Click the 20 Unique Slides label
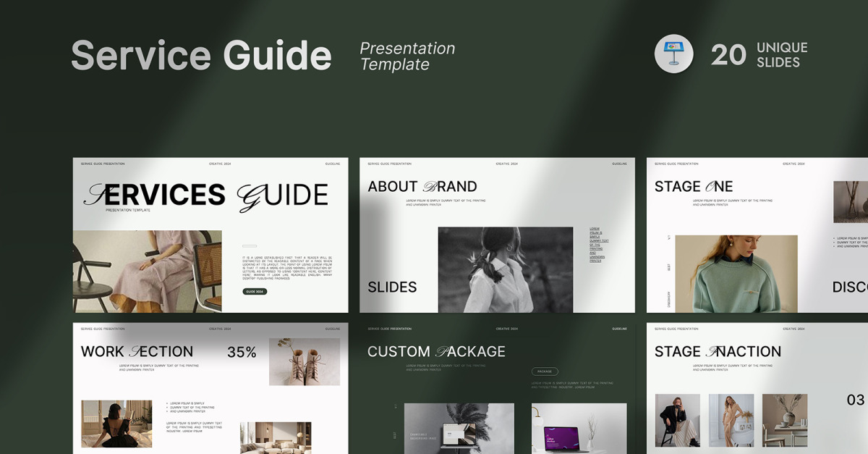The height and width of the screenshot is (454, 868). click(759, 55)
